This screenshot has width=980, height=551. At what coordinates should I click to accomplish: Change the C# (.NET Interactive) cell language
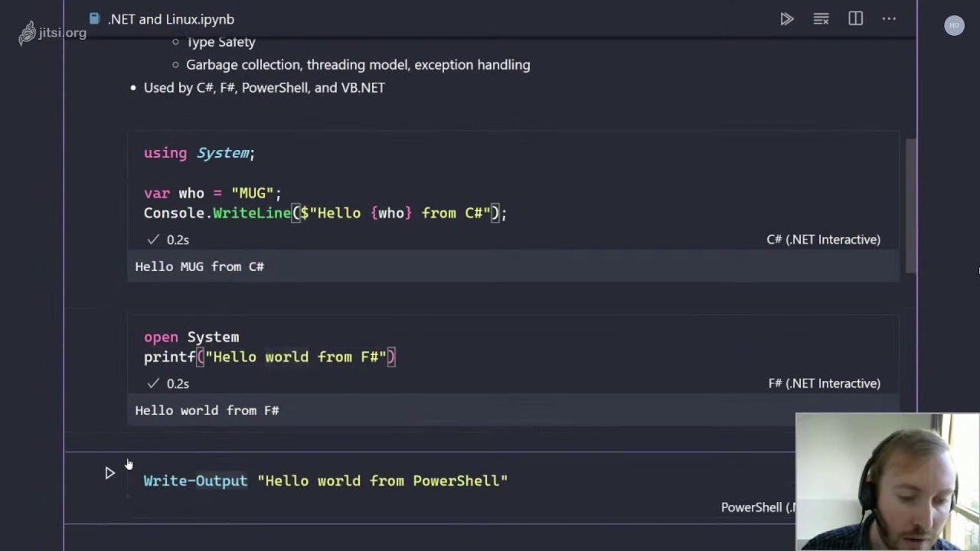(x=823, y=240)
